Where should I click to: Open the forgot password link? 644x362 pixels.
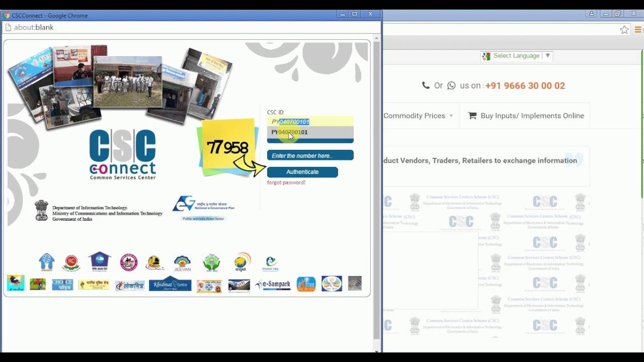pos(286,183)
